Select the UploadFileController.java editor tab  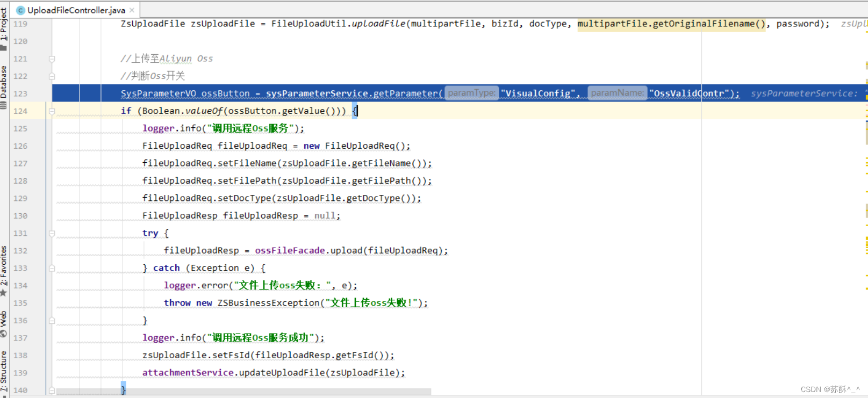(76, 10)
